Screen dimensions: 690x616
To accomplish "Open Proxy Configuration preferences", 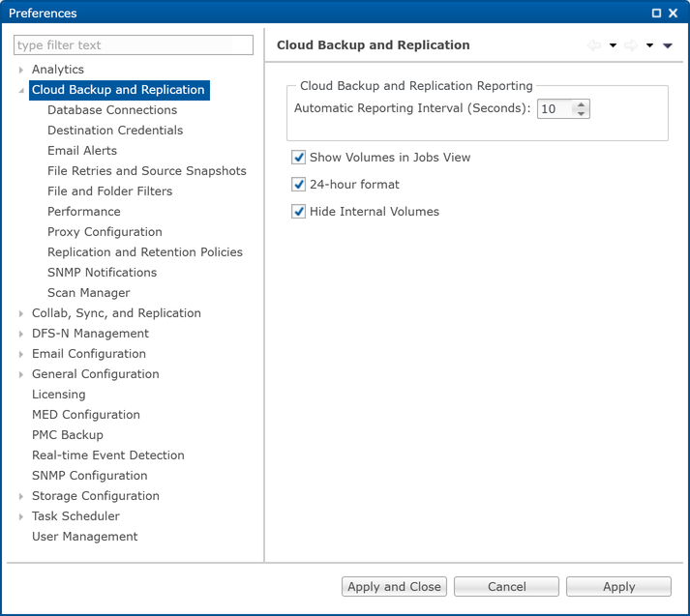I will pyautogui.click(x=105, y=232).
